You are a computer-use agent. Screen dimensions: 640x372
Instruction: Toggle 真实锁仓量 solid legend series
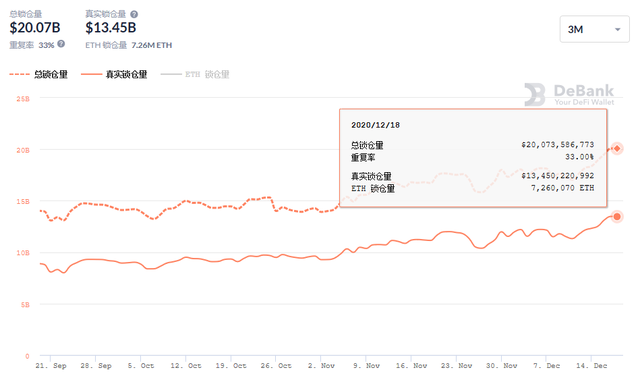pos(114,74)
